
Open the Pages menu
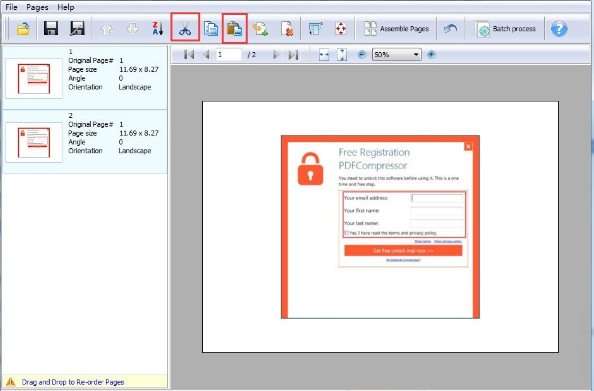tap(37, 7)
